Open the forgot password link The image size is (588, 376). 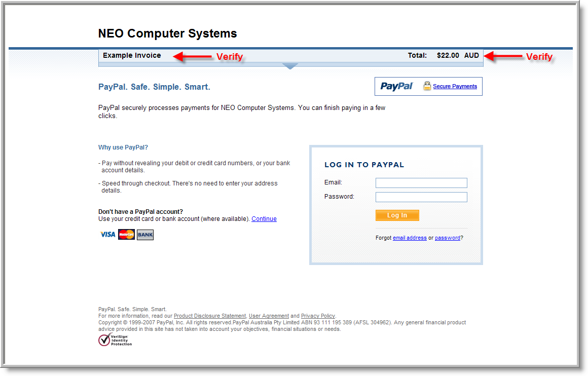(447, 238)
